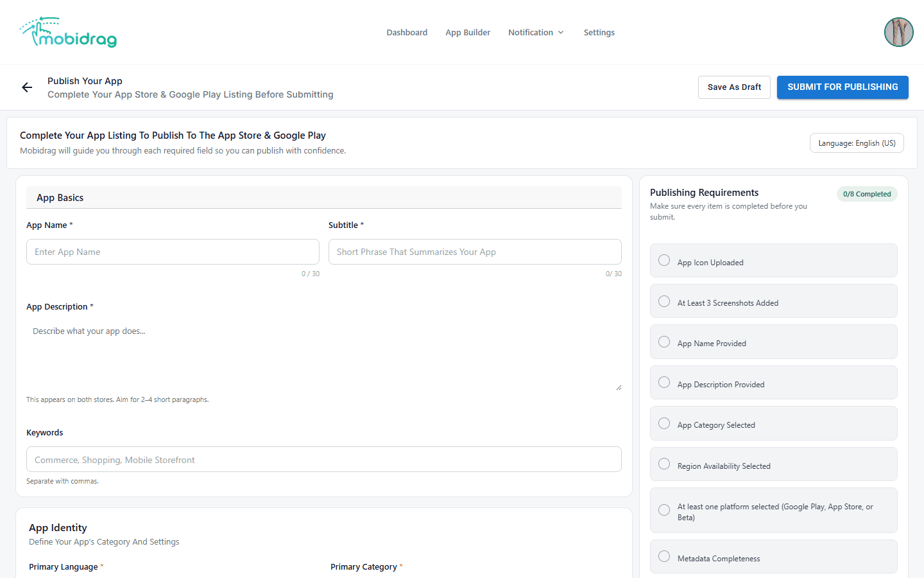Viewport: 924px width, 578px height.
Task: Click the Publish Your App title
Action: 85,81
